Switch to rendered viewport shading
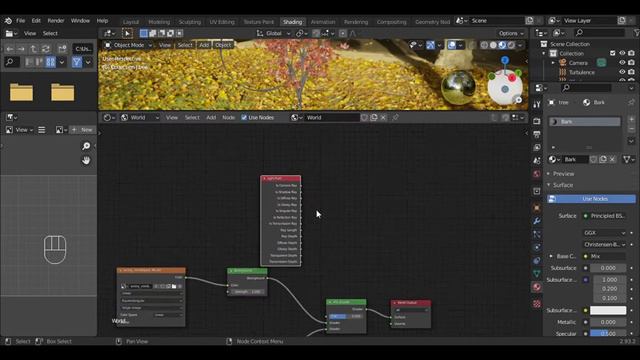640x360 pixels. pos(511,45)
